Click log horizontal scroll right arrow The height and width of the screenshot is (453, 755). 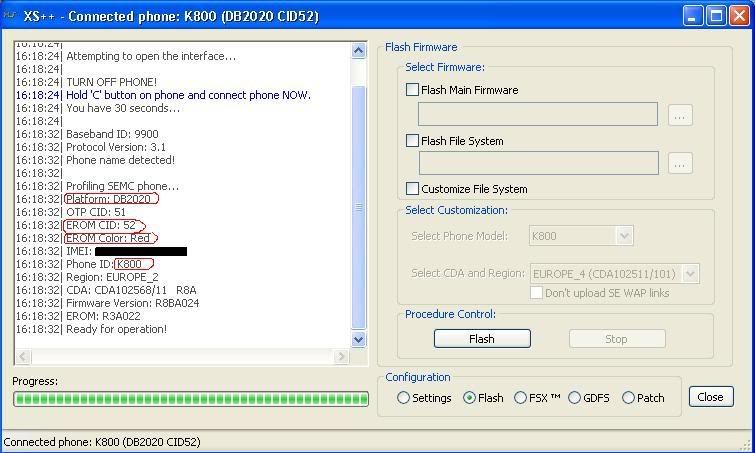[x=341, y=356]
